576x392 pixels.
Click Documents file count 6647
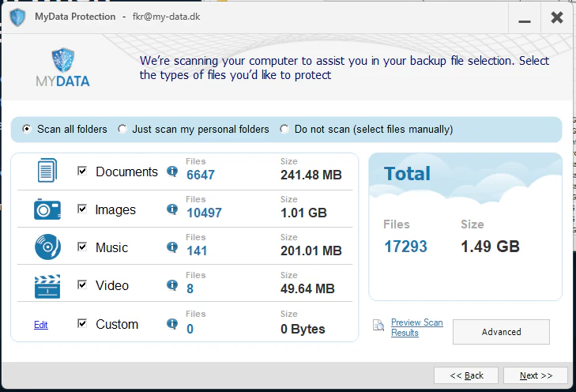point(200,175)
